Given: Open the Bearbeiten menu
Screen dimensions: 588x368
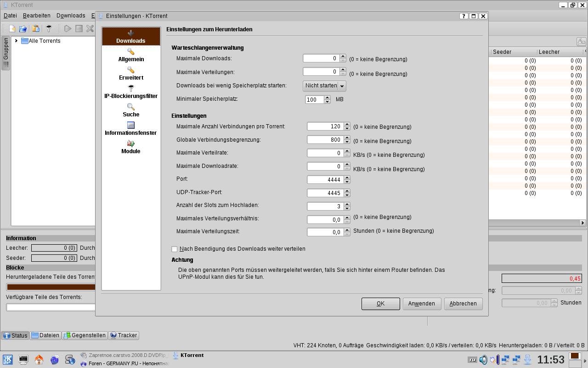Looking at the screenshot, I should pyautogui.click(x=37, y=16).
